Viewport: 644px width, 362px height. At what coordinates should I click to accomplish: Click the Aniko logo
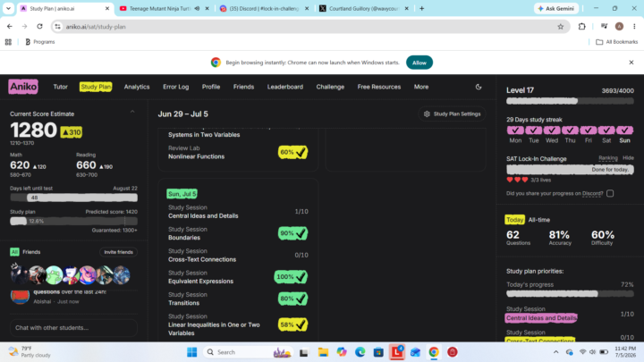[x=23, y=87]
